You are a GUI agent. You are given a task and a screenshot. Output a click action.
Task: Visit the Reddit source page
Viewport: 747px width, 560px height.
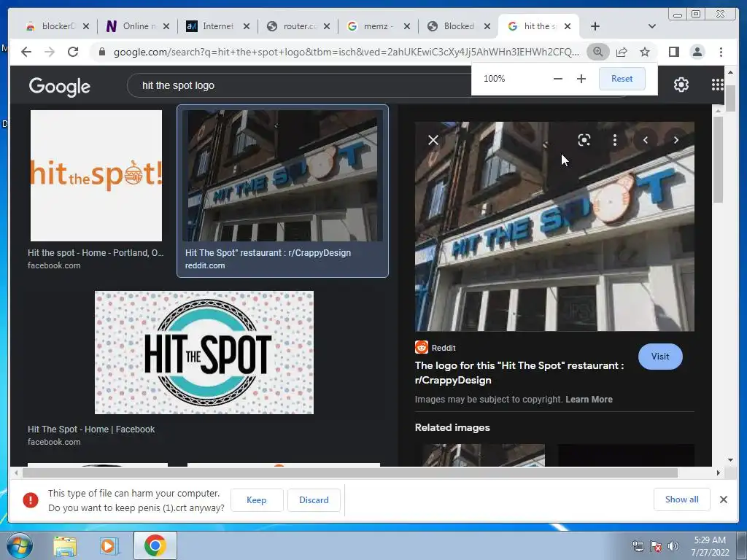659,357
